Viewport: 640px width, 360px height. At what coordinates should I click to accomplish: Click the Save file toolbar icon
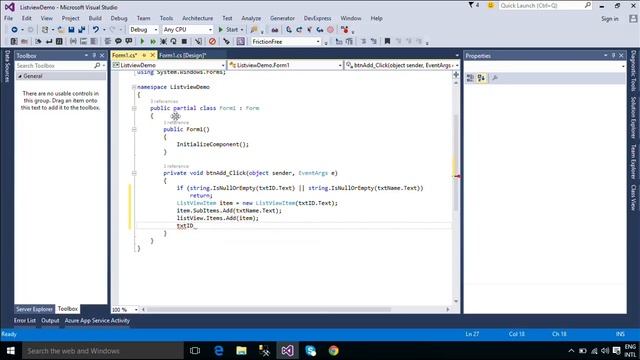pyautogui.click(x=71, y=29)
